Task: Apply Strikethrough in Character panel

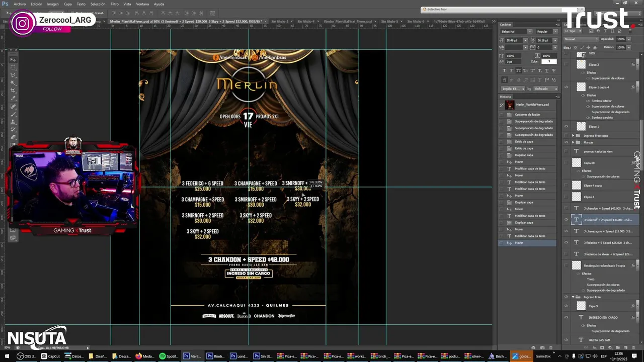Action: (x=554, y=70)
